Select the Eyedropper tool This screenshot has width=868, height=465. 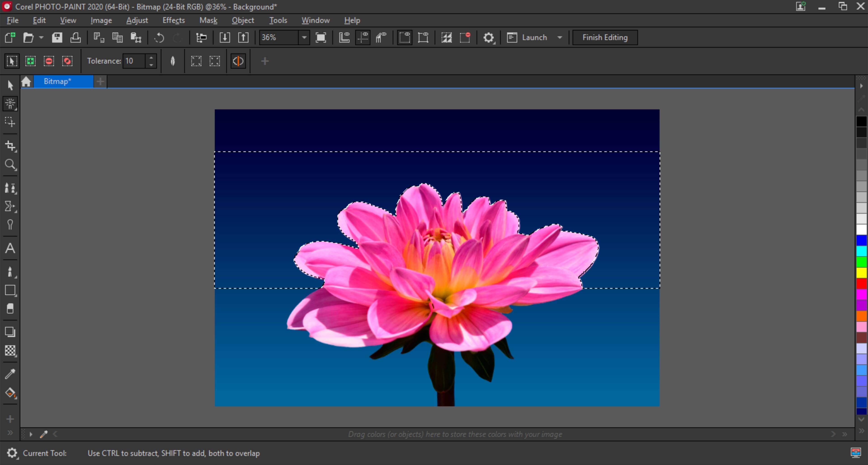coord(10,374)
